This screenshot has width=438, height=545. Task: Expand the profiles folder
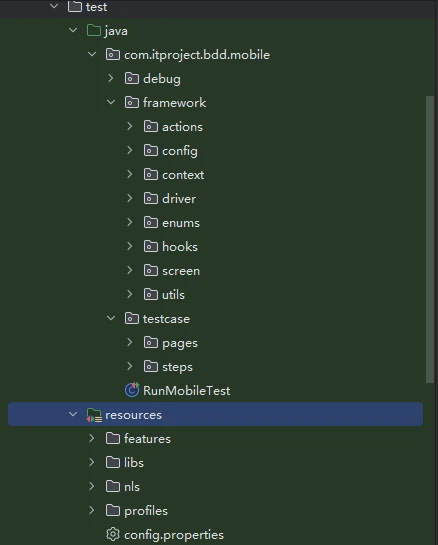92,510
